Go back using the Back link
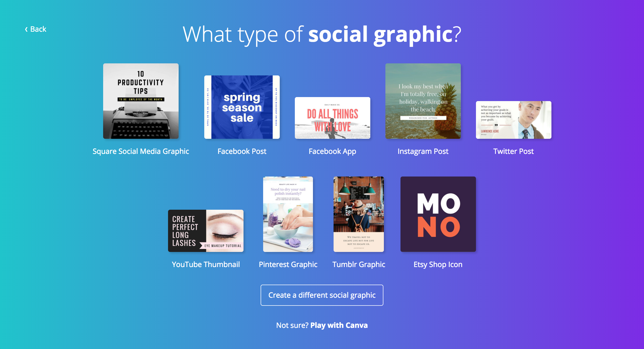 point(35,29)
